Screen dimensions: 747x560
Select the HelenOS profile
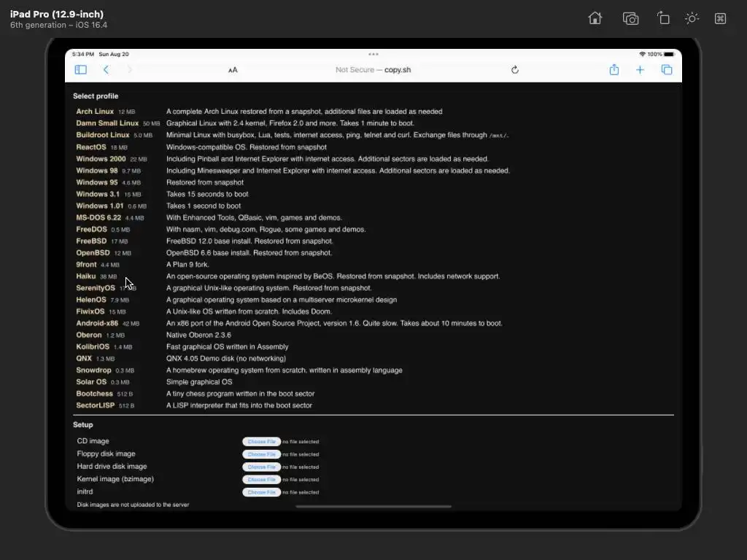pyautogui.click(x=91, y=300)
